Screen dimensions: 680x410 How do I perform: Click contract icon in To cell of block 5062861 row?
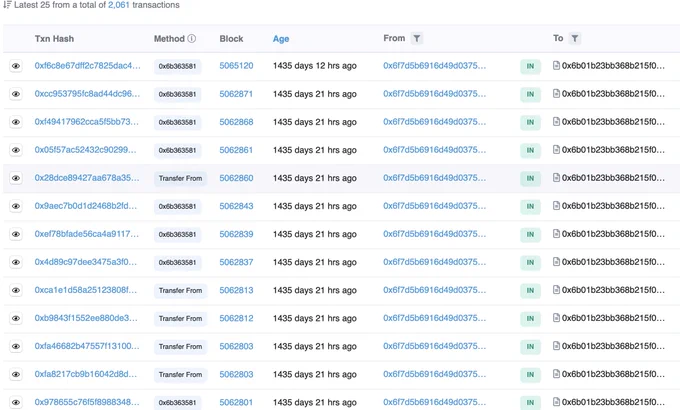click(556, 150)
